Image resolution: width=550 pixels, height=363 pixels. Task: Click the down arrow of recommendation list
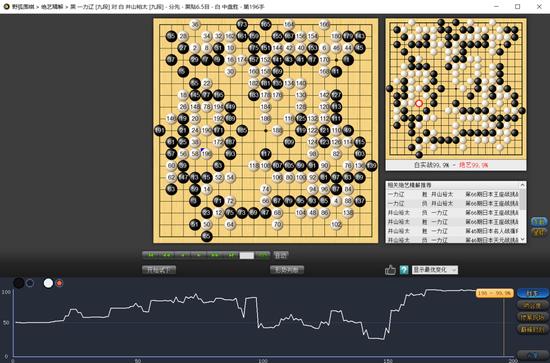[523, 239]
